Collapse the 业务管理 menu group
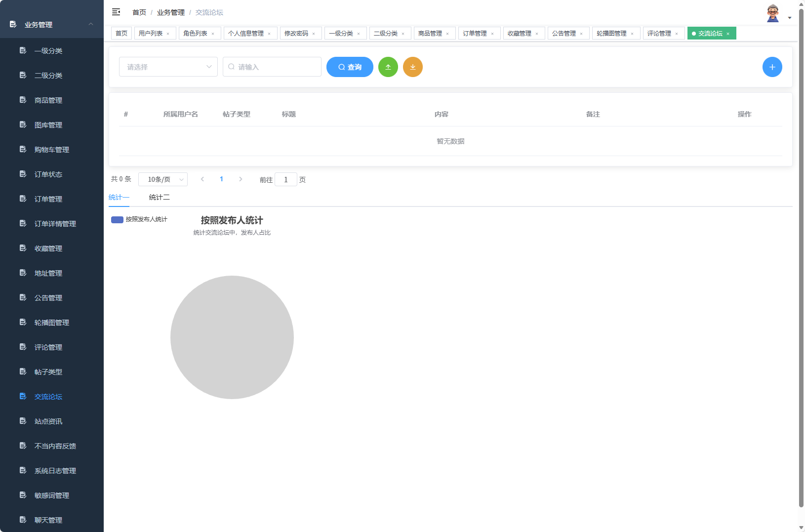This screenshot has height=532, width=805. pos(51,24)
